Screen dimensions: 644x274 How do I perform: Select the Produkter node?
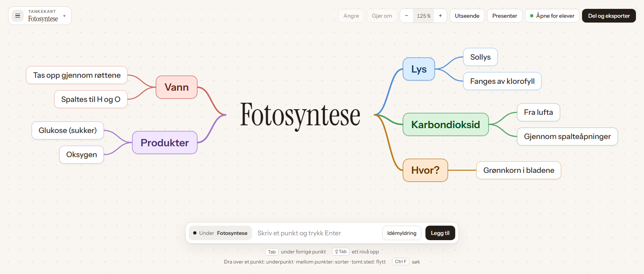coord(165,143)
